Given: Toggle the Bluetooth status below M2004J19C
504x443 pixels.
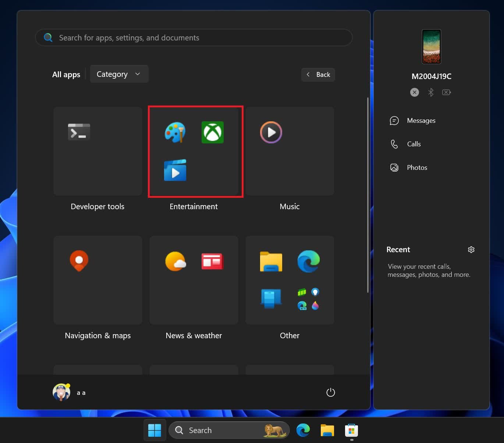Looking at the screenshot, I should pos(430,92).
